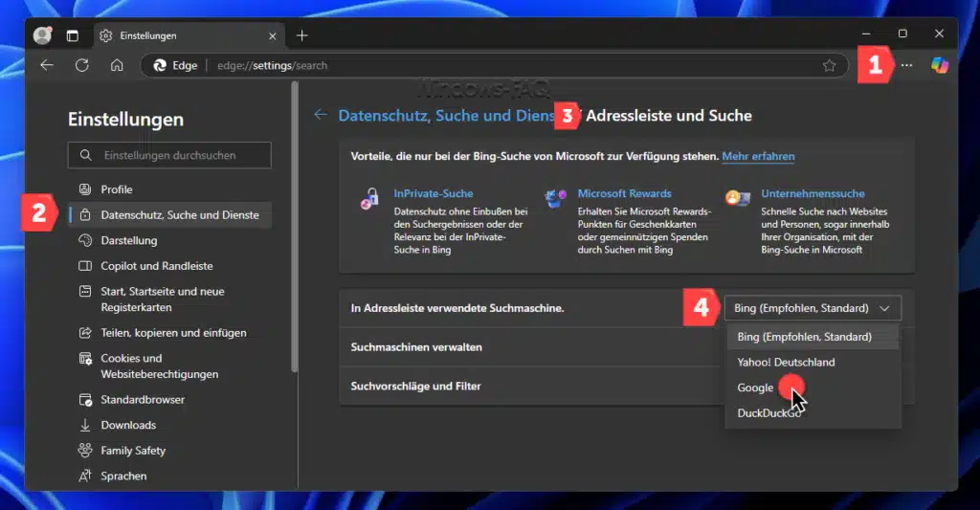This screenshot has width=980, height=510.
Task: Open Family Safety settings section
Action: click(x=170, y=452)
